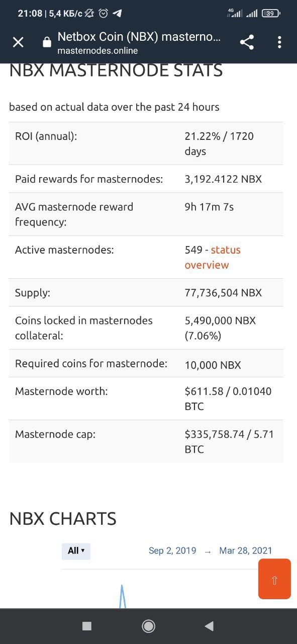Tap the muted notifications bell icon
Screen dimensions: 297x644
89,14
